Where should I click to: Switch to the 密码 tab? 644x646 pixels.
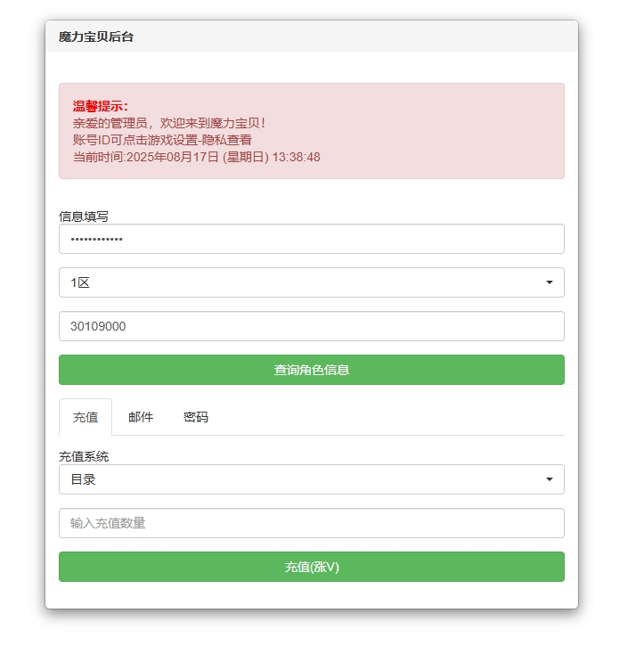click(196, 417)
